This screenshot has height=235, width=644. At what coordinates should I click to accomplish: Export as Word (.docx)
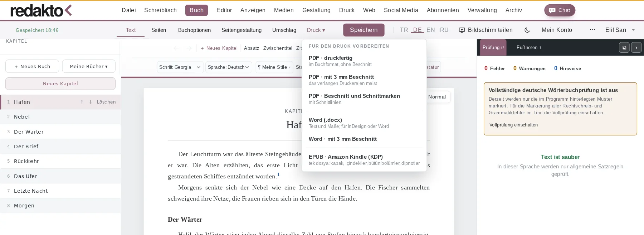pos(364,123)
